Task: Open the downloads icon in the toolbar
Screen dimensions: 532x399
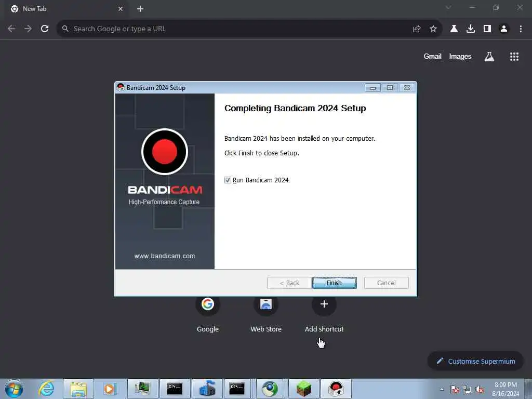Action: click(471, 29)
